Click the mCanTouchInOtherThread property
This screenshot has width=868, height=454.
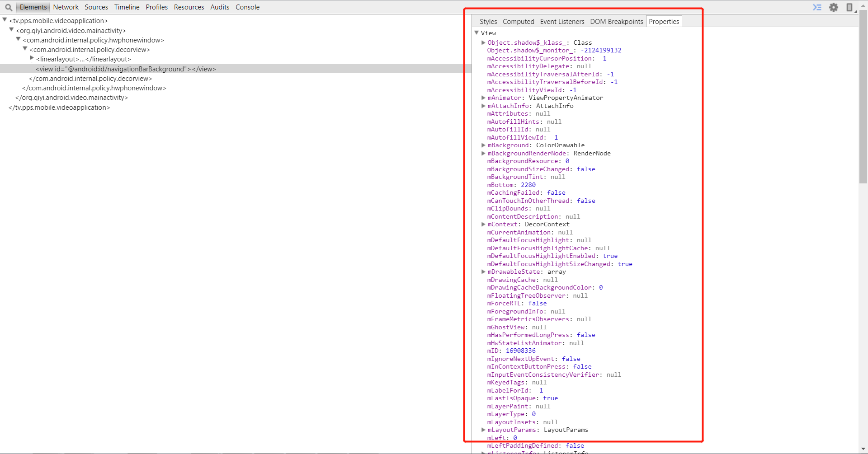(528, 201)
